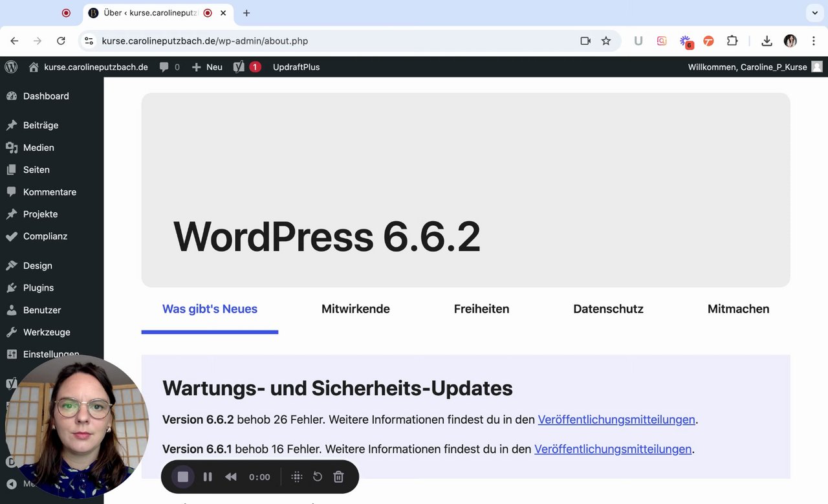The width and height of the screenshot is (828, 504).
Task: Click the recording toolbar grip dots
Action: [x=297, y=477]
